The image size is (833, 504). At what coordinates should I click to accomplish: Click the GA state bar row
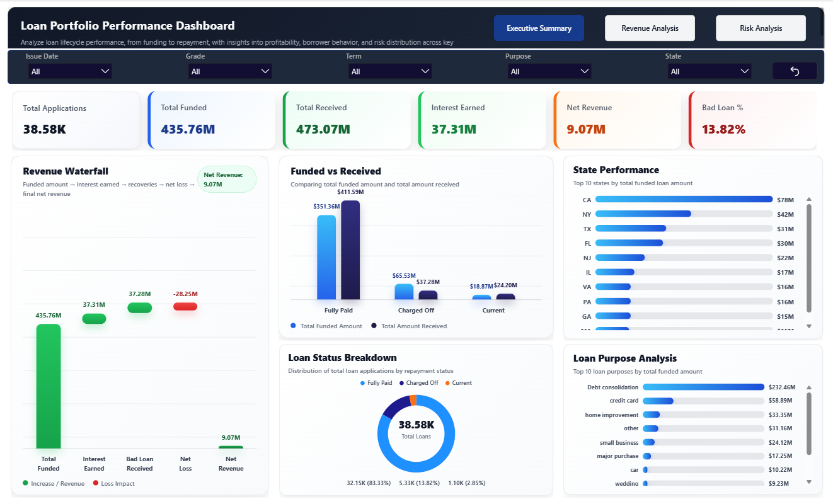(689, 316)
